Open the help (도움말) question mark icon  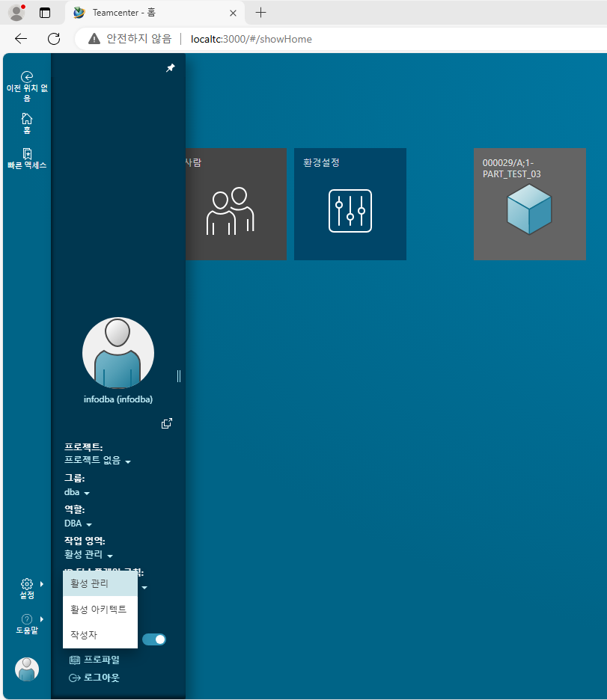click(27, 619)
